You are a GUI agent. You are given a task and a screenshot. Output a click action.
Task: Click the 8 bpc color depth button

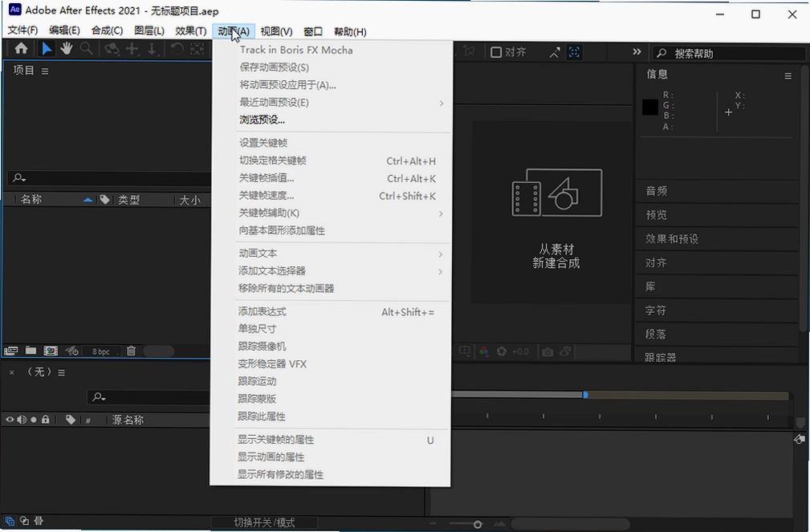100,351
